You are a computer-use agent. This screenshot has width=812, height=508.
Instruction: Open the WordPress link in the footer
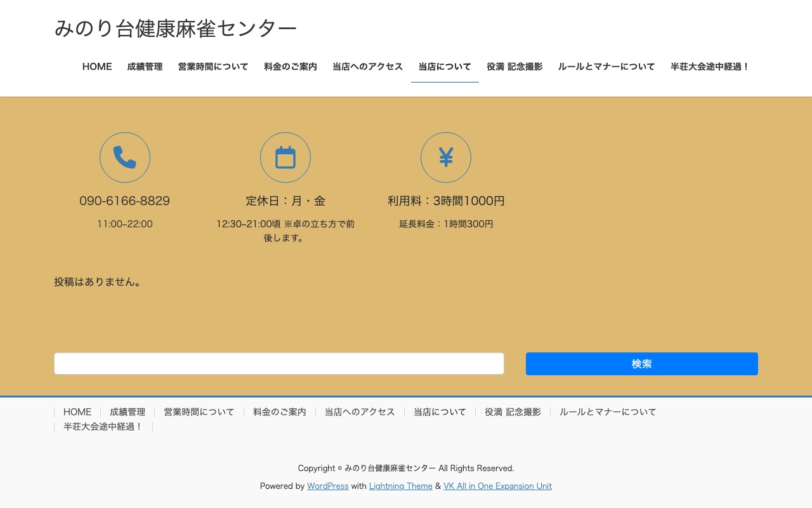[327, 486]
